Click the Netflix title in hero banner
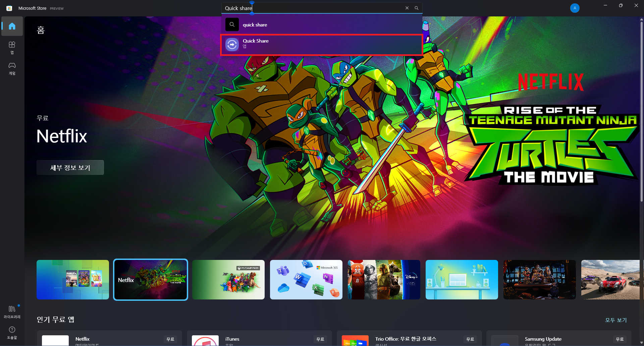Viewport: 644px width, 346px height. point(62,136)
